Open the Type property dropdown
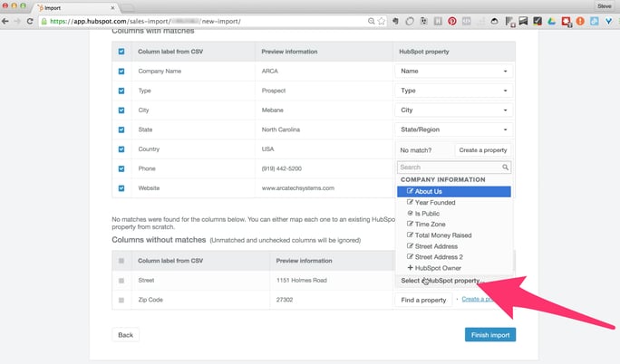Image resolution: width=620 pixels, height=364 pixels. click(x=453, y=91)
